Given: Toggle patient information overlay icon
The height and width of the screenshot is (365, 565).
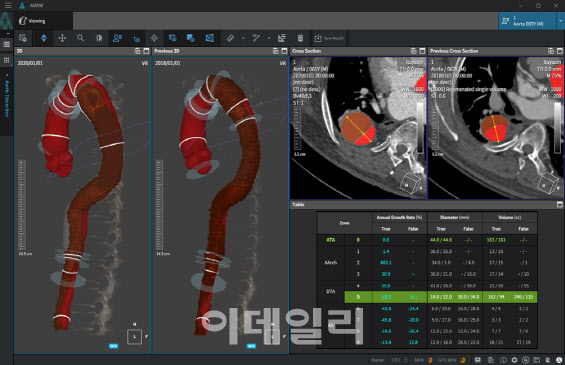Looking at the screenshot, I should coord(117,38).
